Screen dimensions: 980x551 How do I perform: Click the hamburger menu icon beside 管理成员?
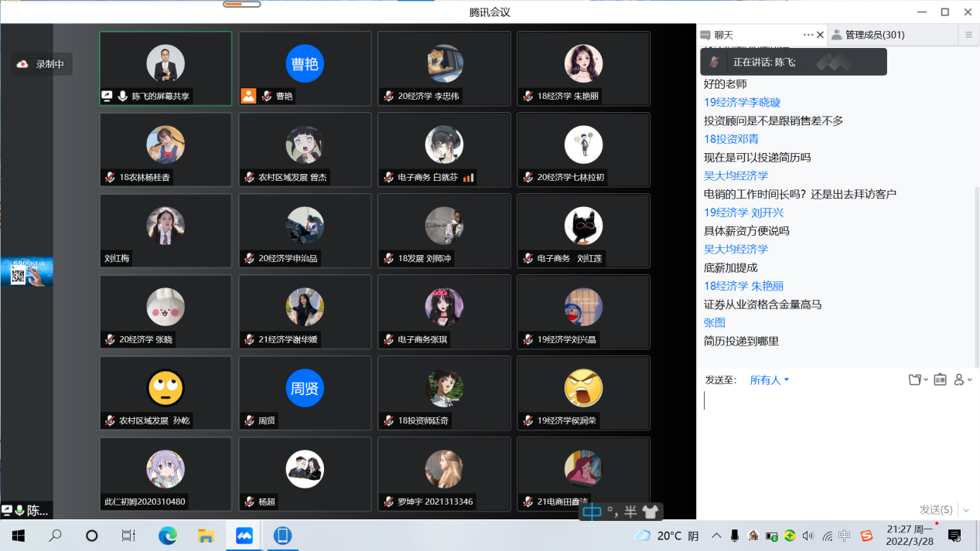[x=968, y=35]
